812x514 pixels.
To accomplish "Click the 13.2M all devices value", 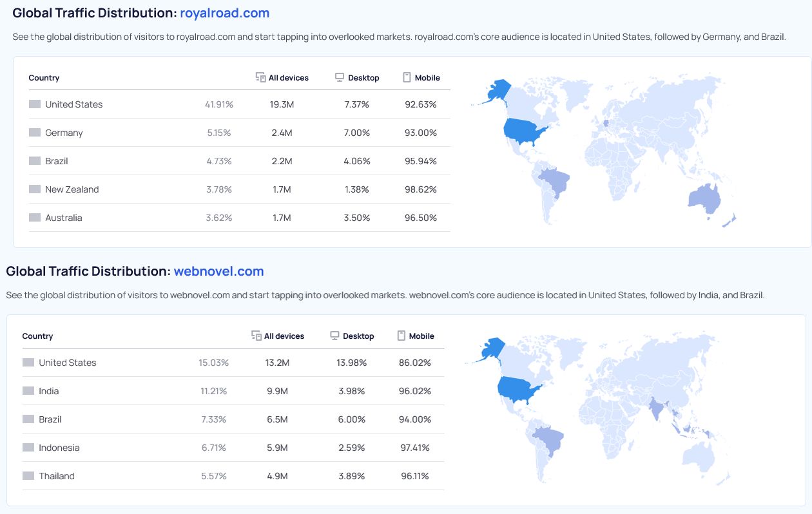I will (277, 363).
